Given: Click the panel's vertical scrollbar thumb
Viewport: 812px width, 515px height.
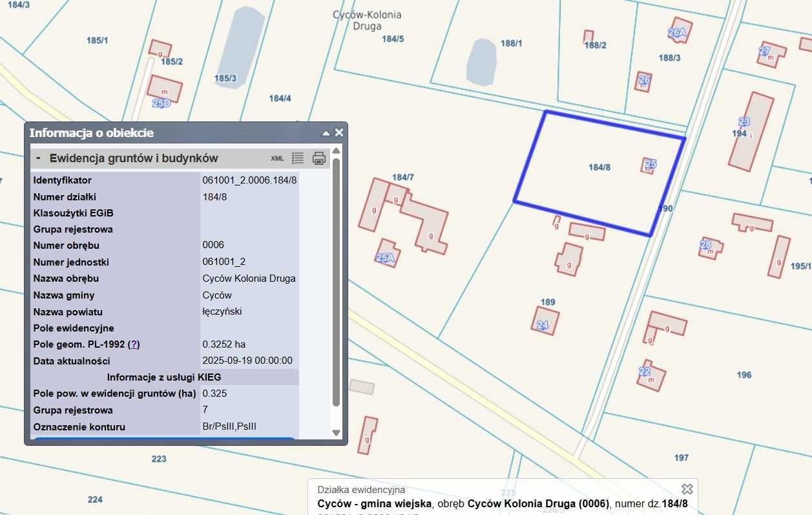Looking at the screenshot, I should 336,278.
